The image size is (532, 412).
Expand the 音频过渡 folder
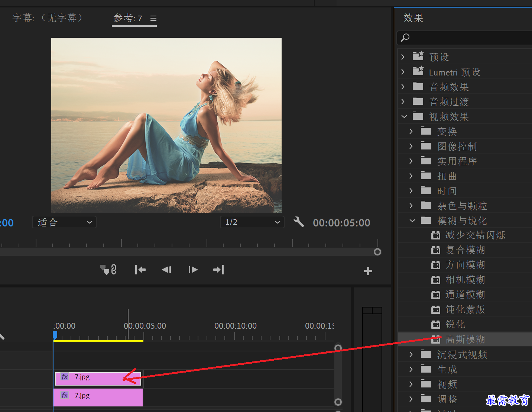click(403, 102)
